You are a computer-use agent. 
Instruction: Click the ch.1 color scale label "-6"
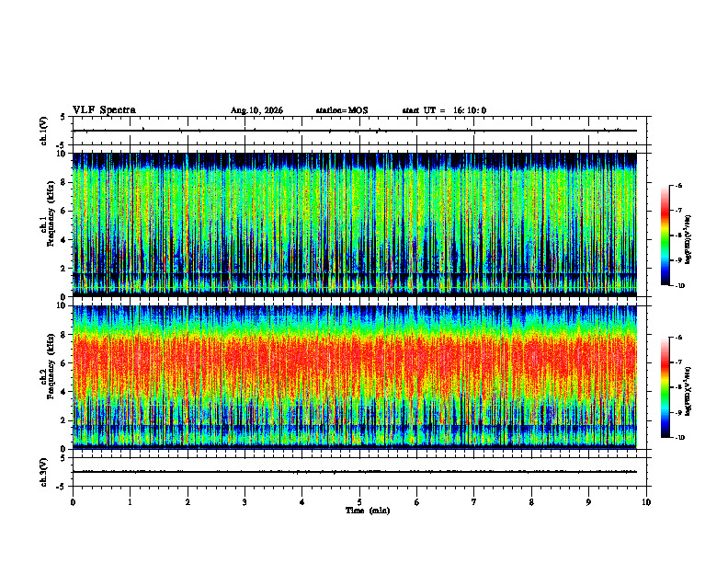(678, 185)
